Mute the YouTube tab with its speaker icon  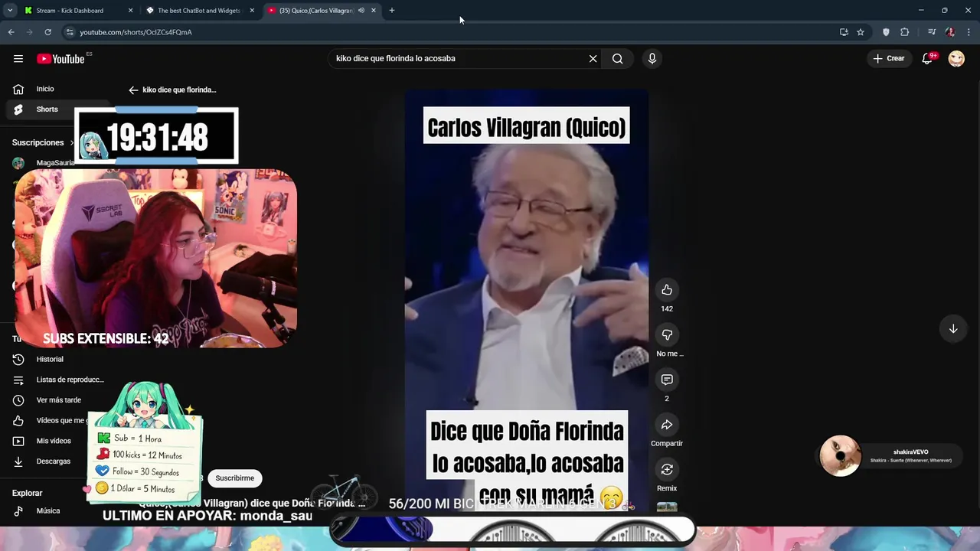(x=361, y=11)
